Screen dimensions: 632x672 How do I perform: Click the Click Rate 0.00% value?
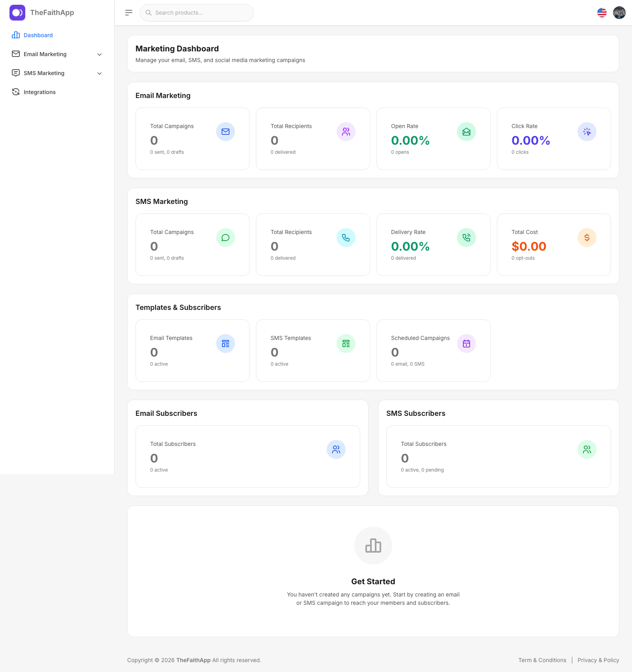click(531, 140)
